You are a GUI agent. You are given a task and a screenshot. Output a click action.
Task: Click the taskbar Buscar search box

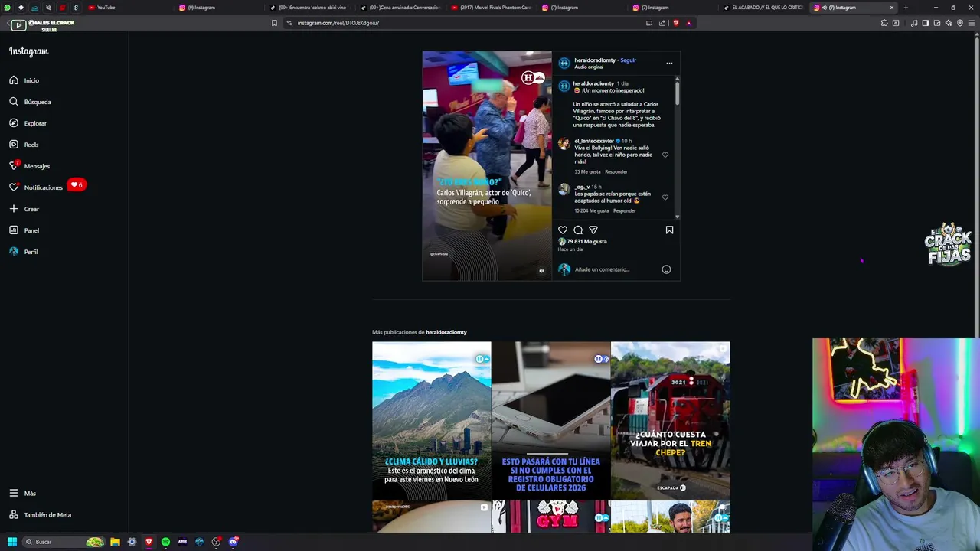click(x=64, y=542)
